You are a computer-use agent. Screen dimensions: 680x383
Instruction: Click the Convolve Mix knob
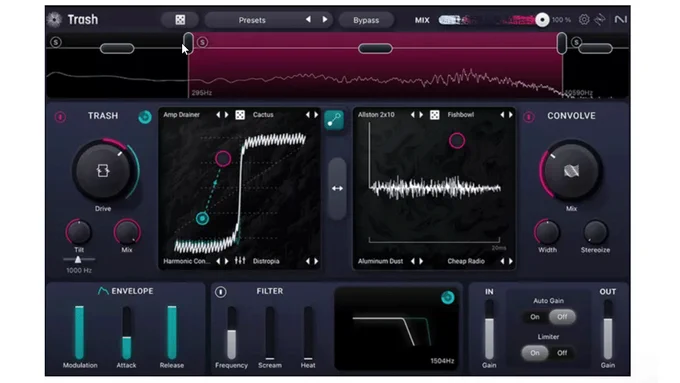coord(571,170)
